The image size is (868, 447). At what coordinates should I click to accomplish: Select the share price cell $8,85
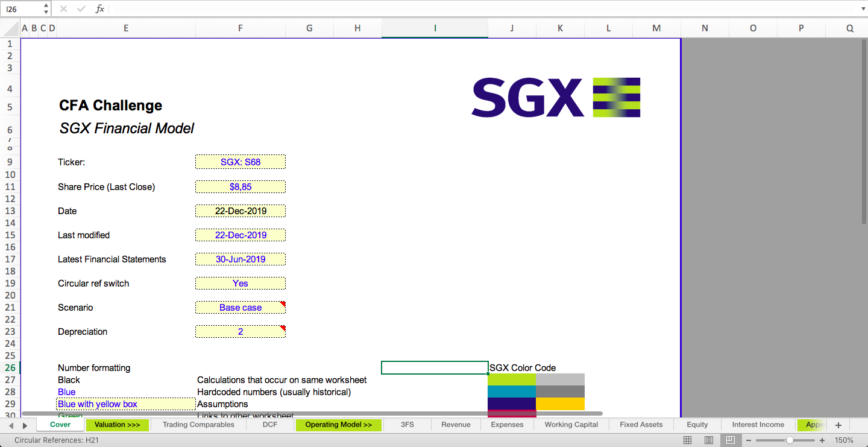[241, 187]
